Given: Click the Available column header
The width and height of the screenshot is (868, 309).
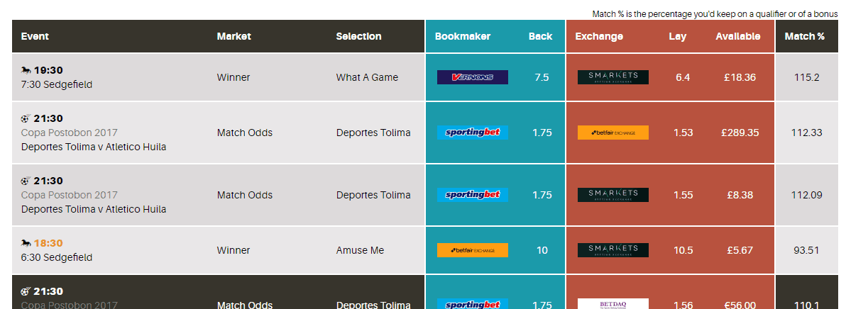Looking at the screenshot, I should (x=737, y=36).
